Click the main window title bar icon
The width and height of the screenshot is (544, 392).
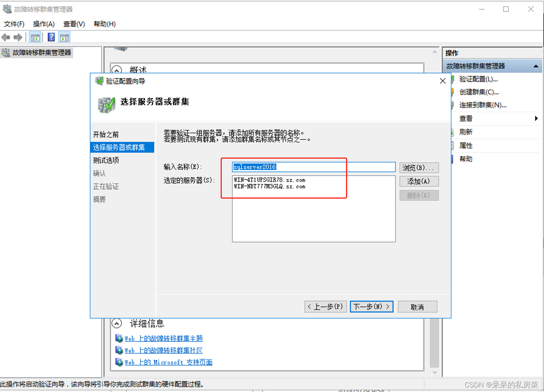[7, 9]
